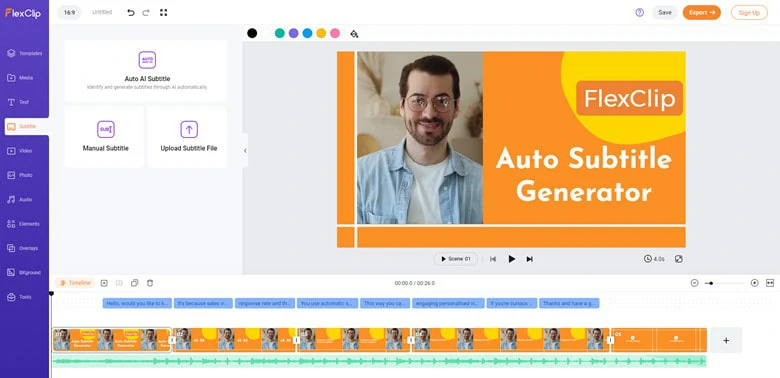Choose the Manual Subtitle option
The width and height of the screenshot is (780, 378).
[x=104, y=137]
